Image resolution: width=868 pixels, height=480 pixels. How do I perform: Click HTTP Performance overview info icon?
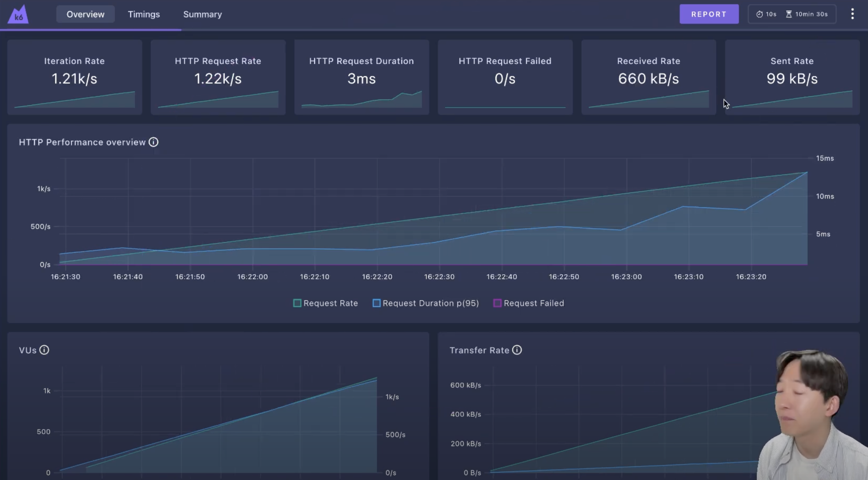pos(153,142)
